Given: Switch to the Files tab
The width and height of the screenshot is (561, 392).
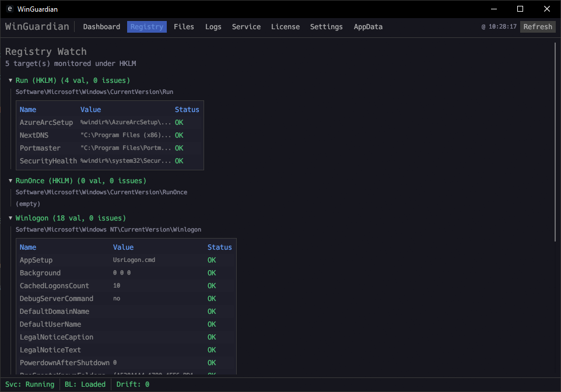Looking at the screenshot, I should pyautogui.click(x=184, y=27).
